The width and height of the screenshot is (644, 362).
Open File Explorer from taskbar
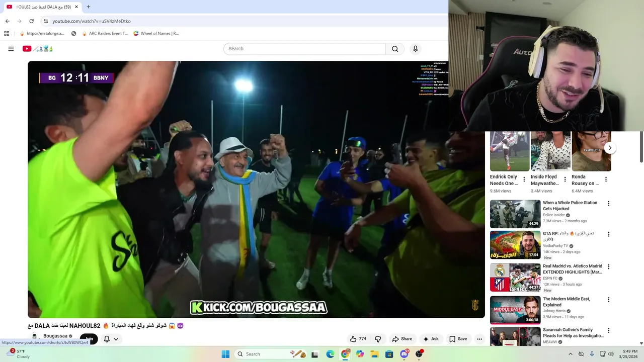pyautogui.click(x=374, y=354)
